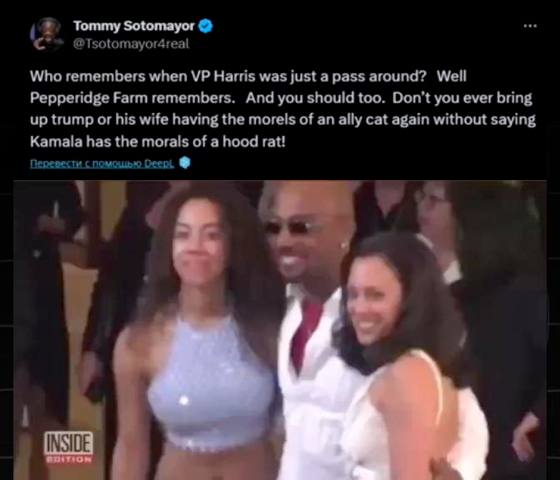The width and height of the screenshot is (560, 480).
Task: Play the embedded Inside Edition video
Action: [280, 330]
